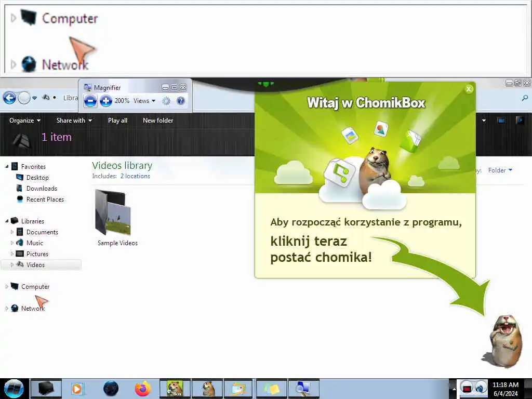532x399 pixels.
Task: Open the clock showing 11:18 AM
Action: (505, 389)
